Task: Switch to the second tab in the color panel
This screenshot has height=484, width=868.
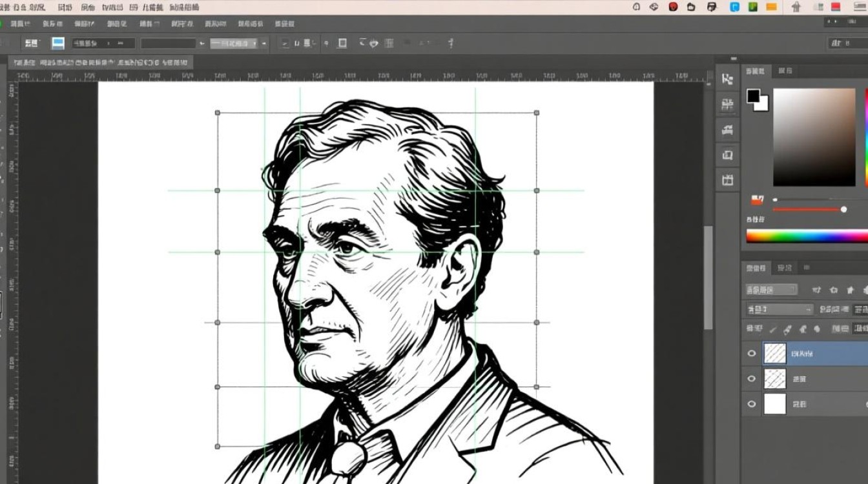Action: [x=785, y=71]
